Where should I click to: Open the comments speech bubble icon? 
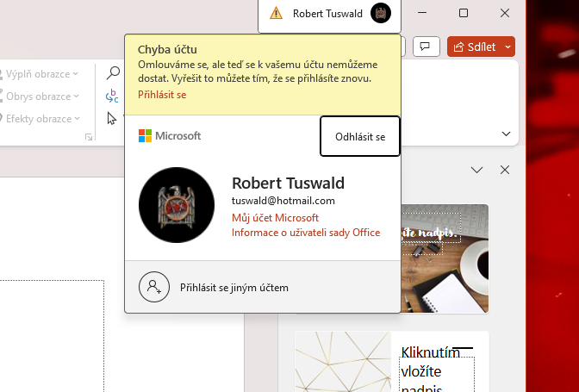point(426,47)
